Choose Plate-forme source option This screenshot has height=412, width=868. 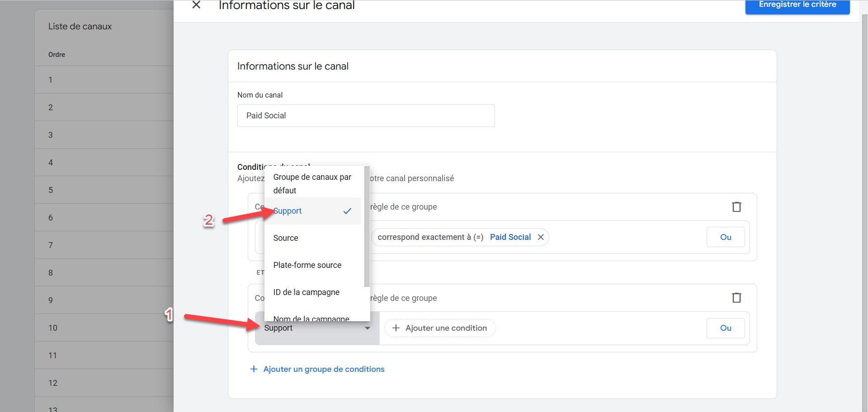coord(307,265)
